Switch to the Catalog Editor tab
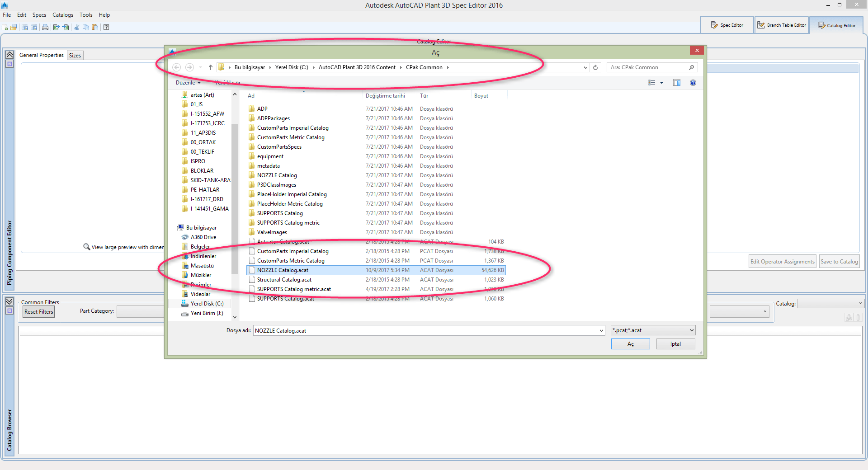This screenshot has width=868, height=470. pos(837,25)
